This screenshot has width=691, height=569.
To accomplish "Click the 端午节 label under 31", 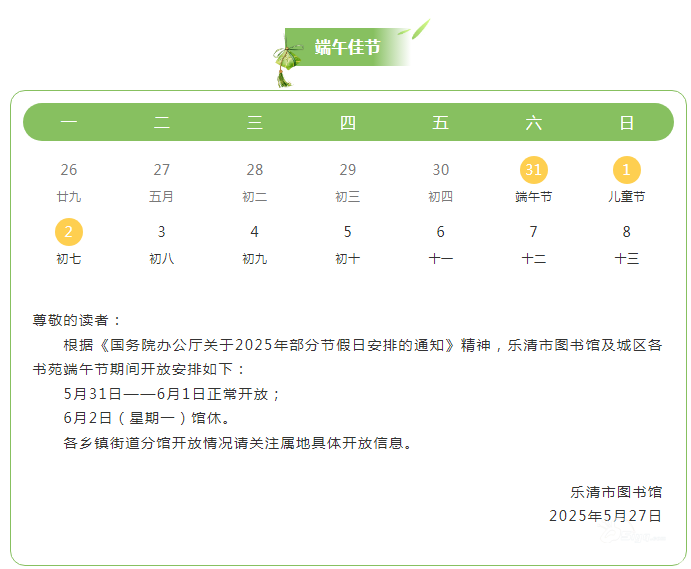I will pos(534,197).
